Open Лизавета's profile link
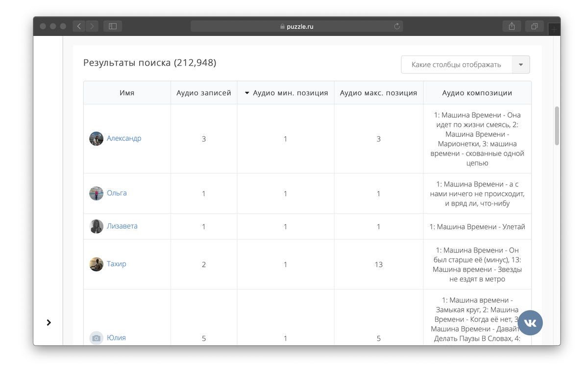Viewport: 588px width, 376px height. (122, 226)
